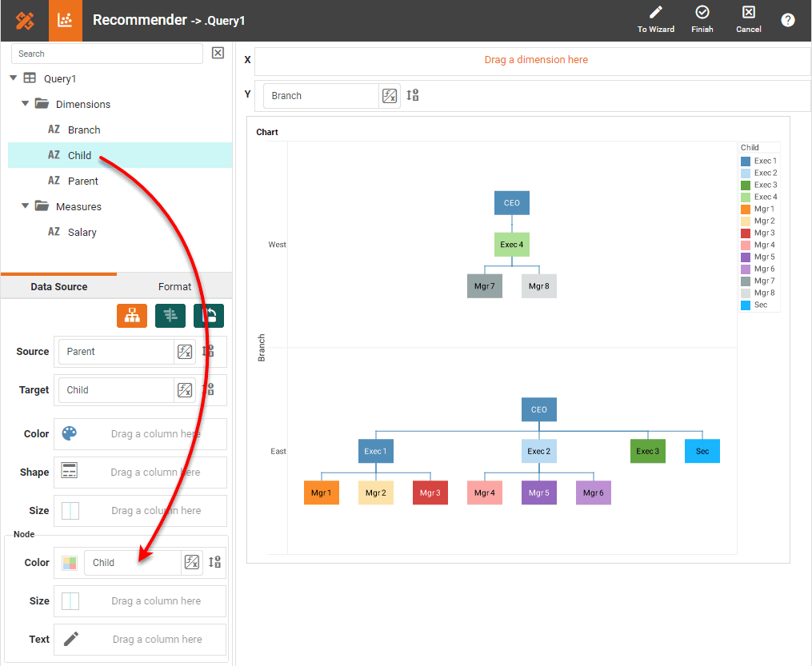Click the Node Color swatch icon

pos(70,563)
